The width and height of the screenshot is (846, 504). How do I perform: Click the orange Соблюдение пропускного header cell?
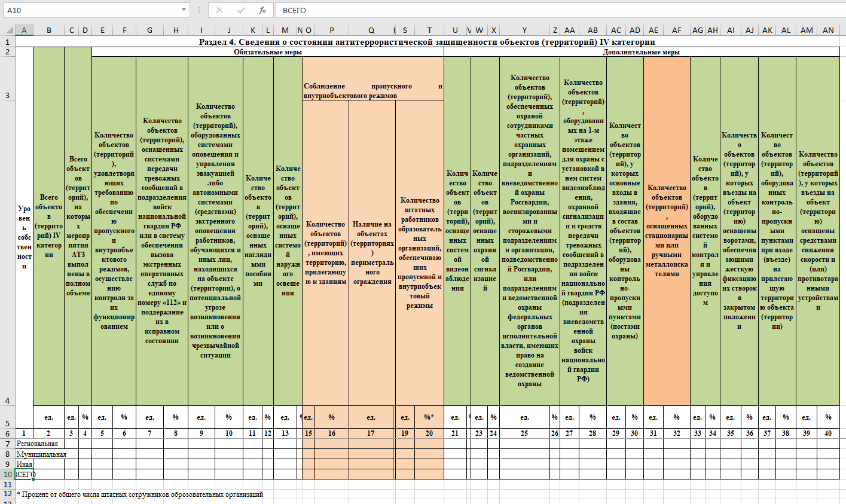[x=372, y=91]
